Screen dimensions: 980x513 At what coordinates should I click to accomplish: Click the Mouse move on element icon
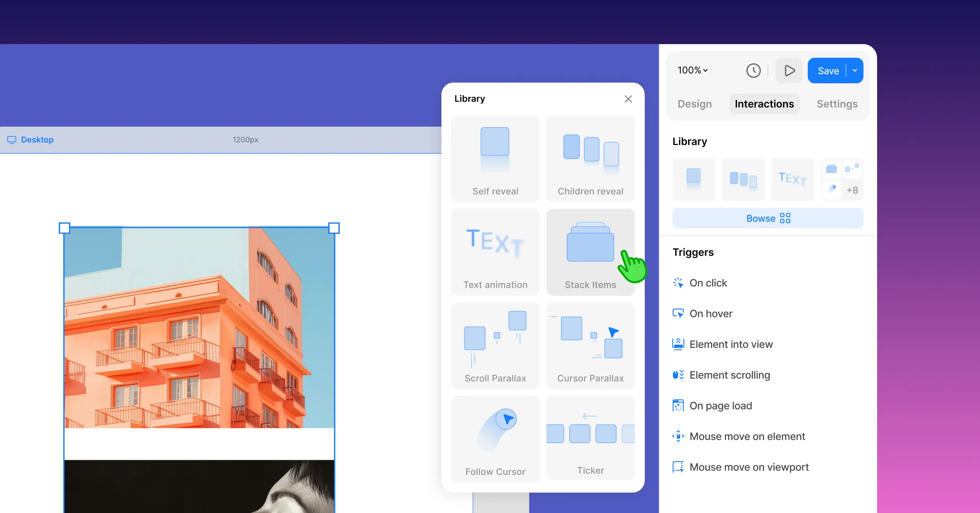pos(678,436)
